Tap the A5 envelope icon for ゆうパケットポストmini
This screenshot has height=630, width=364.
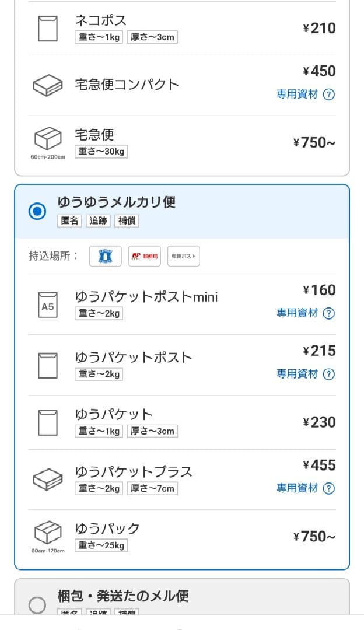coord(48,304)
